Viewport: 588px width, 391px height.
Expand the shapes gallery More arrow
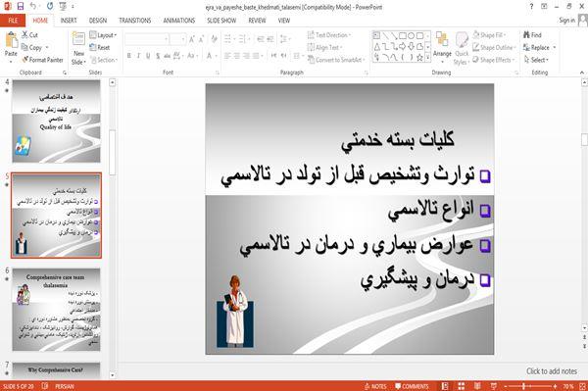point(427,58)
